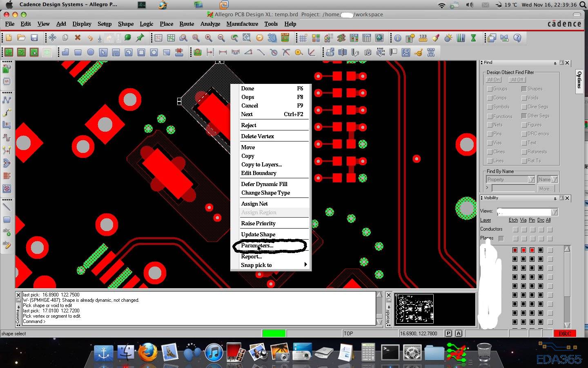Screen dimensions: 588x368
Task: Click the Flip design toolbar icon
Action: click(x=285, y=38)
